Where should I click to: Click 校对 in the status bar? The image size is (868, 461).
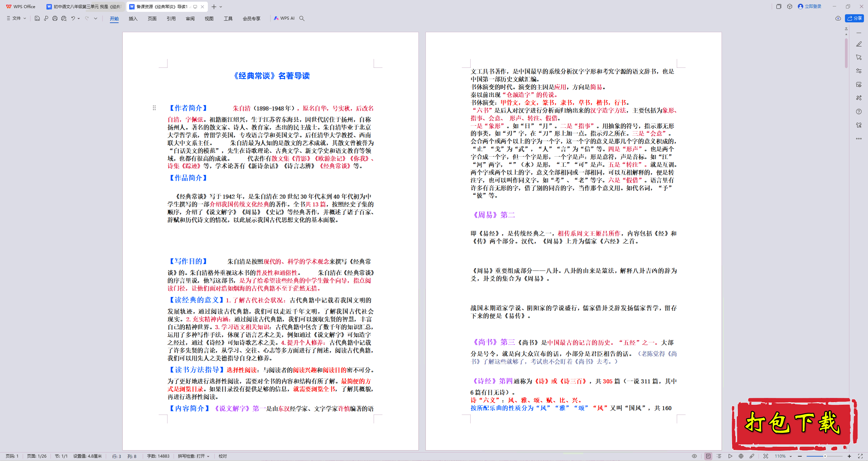tap(223, 456)
